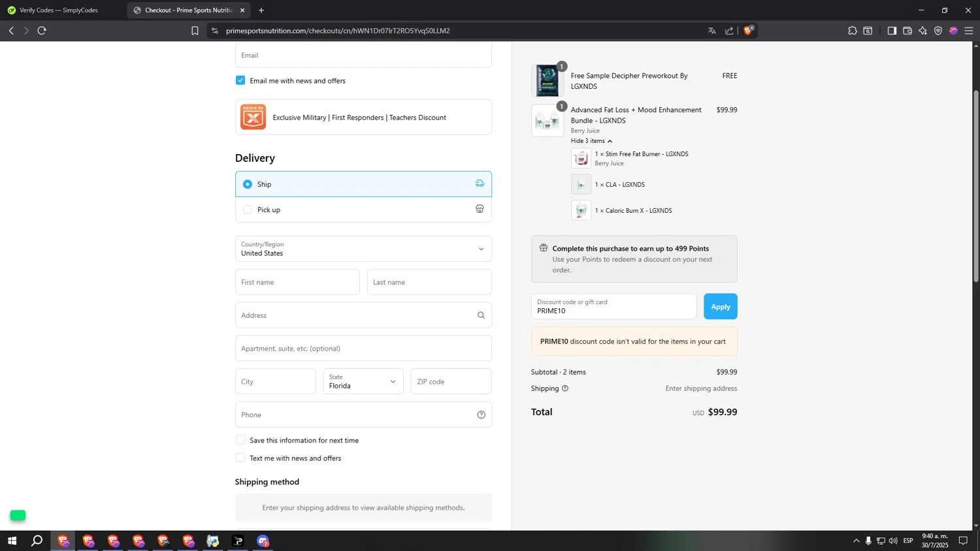Click the City field

(275, 381)
